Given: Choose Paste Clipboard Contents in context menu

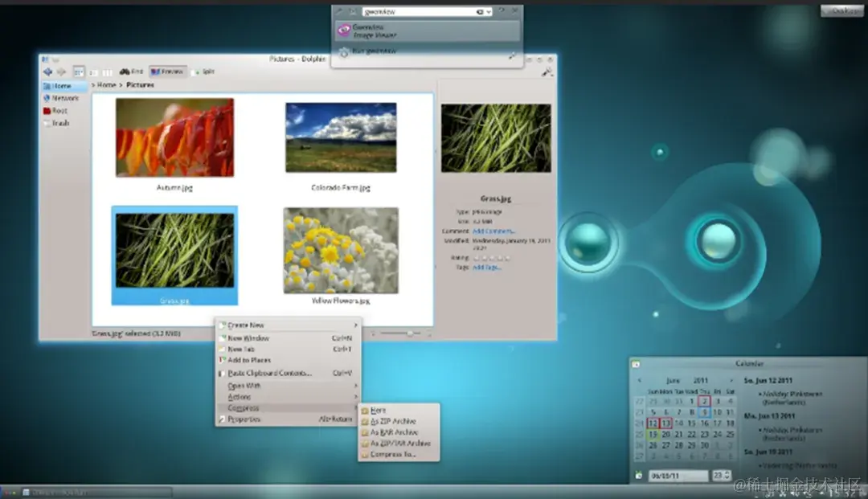Looking at the screenshot, I should pyautogui.click(x=288, y=374).
